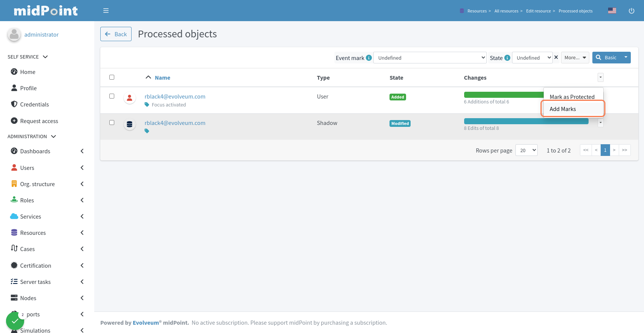The height and width of the screenshot is (333, 644).
Task: Click the hamburger menu toggle icon
Action: point(106,11)
